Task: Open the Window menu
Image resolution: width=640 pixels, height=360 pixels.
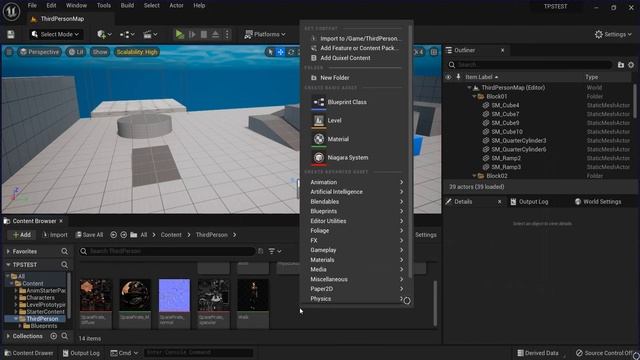Action: [76, 6]
